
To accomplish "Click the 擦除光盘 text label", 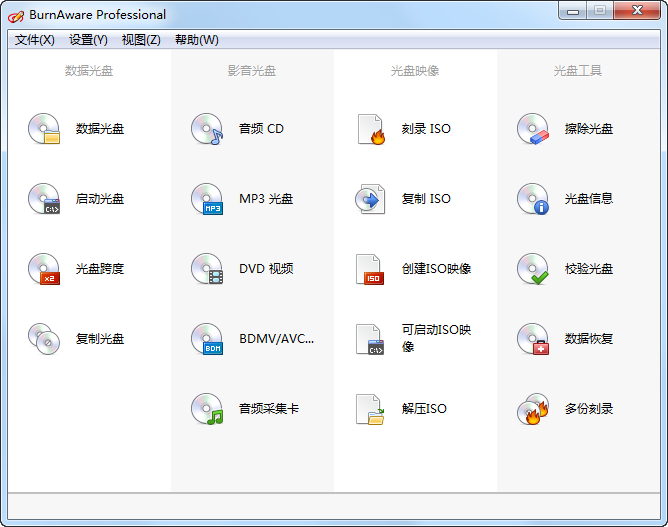I will [x=589, y=129].
